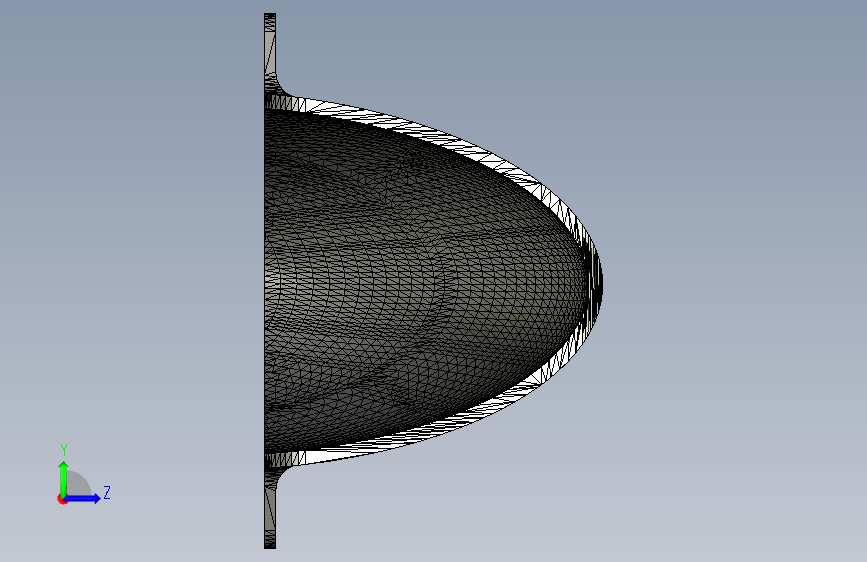Click the green Y axis arrow of the triad
867x562 pixels.
coord(64,478)
